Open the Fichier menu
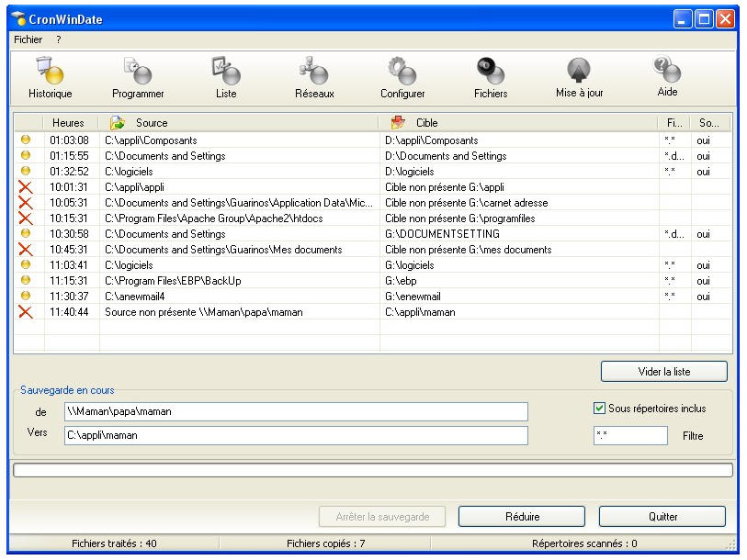The height and width of the screenshot is (560, 747). [28, 40]
